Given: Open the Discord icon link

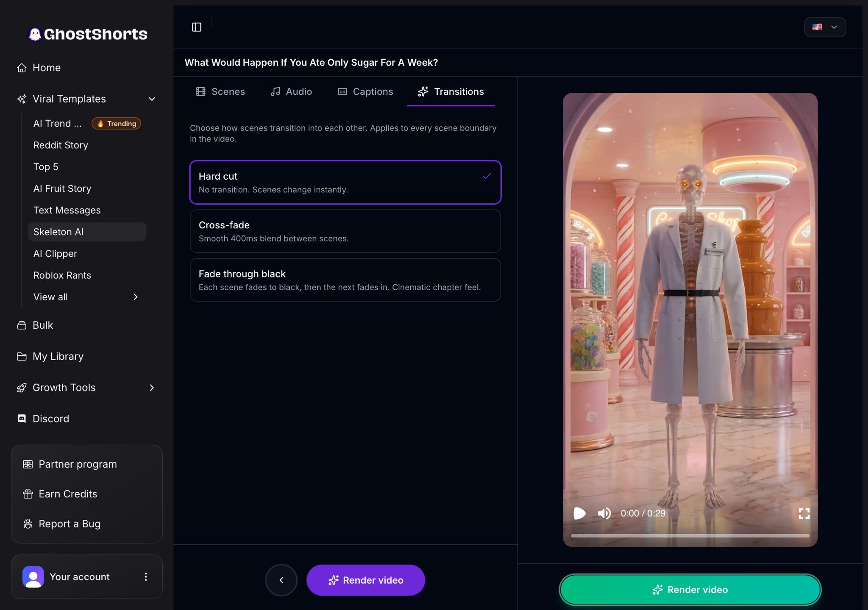Looking at the screenshot, I should (22, 419).
